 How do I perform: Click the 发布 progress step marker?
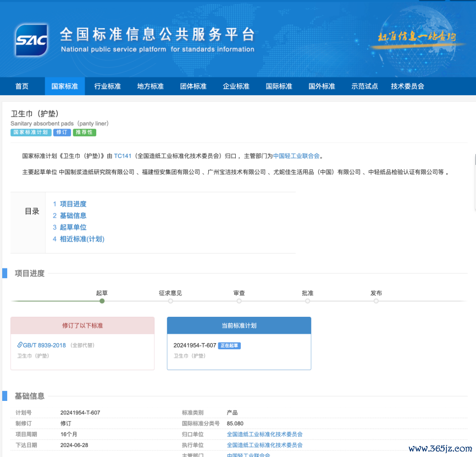click(376, 301)
